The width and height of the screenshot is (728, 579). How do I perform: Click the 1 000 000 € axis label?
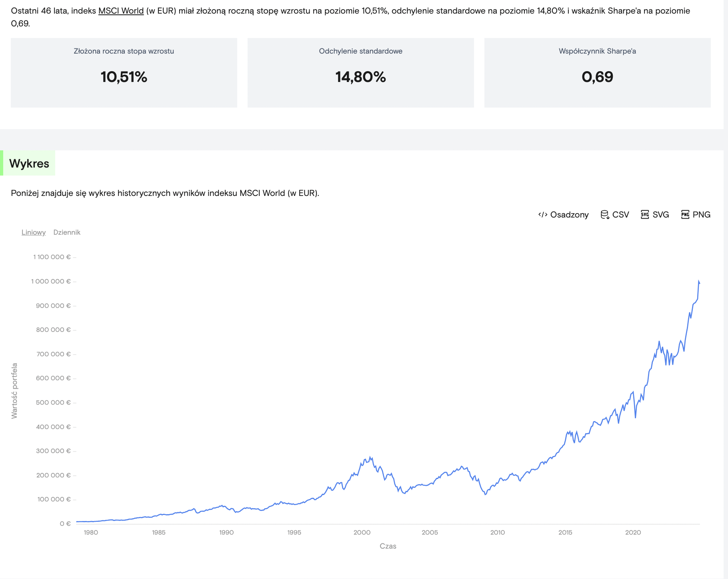(x=51, y=282)
